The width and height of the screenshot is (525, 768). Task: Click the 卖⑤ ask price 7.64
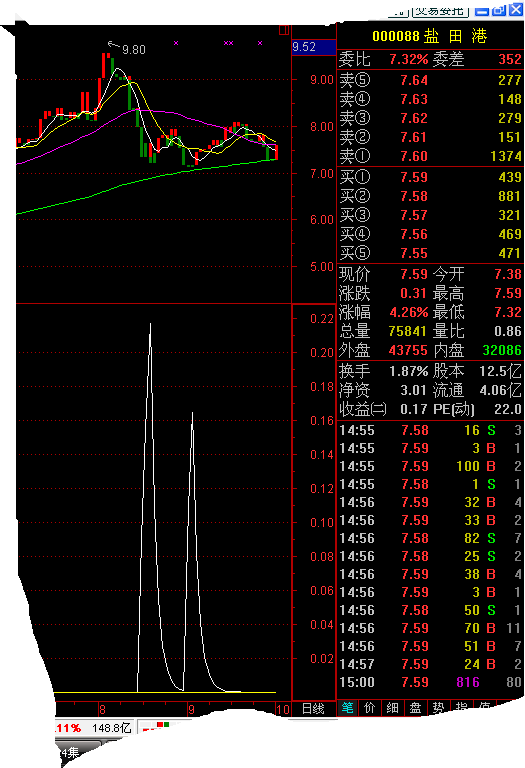point(414,80)
